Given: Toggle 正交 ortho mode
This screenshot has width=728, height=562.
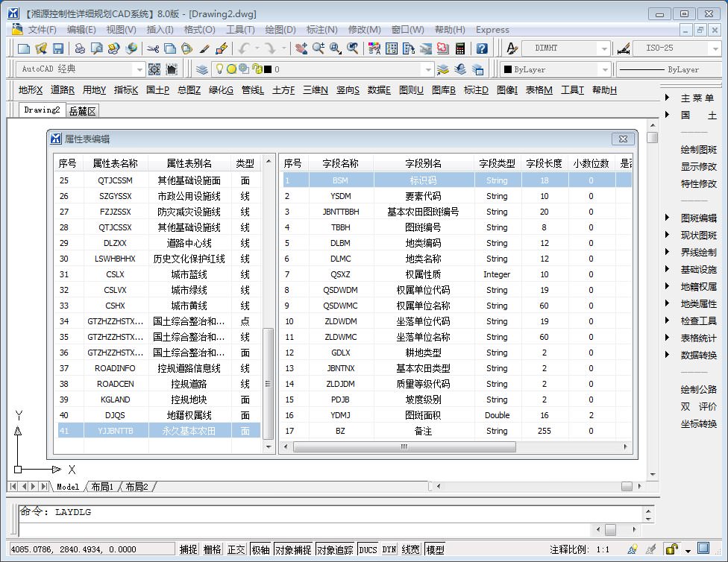Looking at the screenshot, I should [x=236, y=549].
